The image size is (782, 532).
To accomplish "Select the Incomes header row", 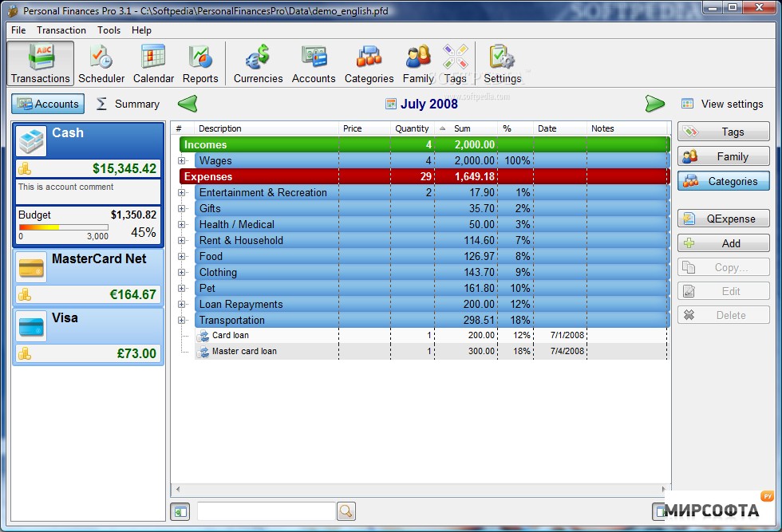I will [x=425, y=144].
